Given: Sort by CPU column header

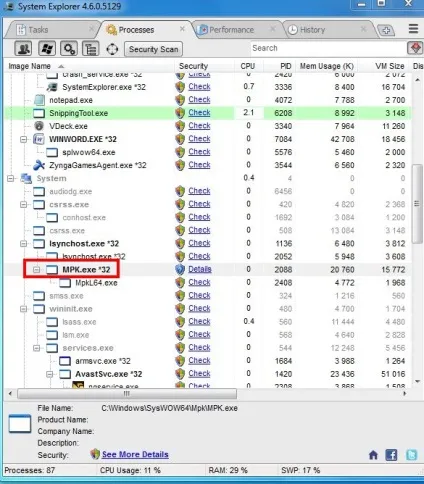Looking at the screenshot, I should (248, 66).
